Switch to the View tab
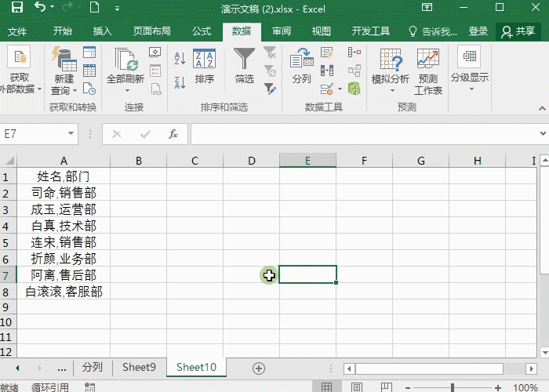This screenshot has width=549, height=392. pos(322,31)
